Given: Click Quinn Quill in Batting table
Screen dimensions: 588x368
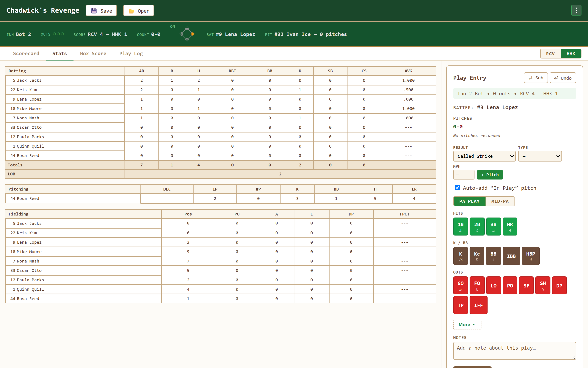Looking at the screenshot, I should pos(65,146).
